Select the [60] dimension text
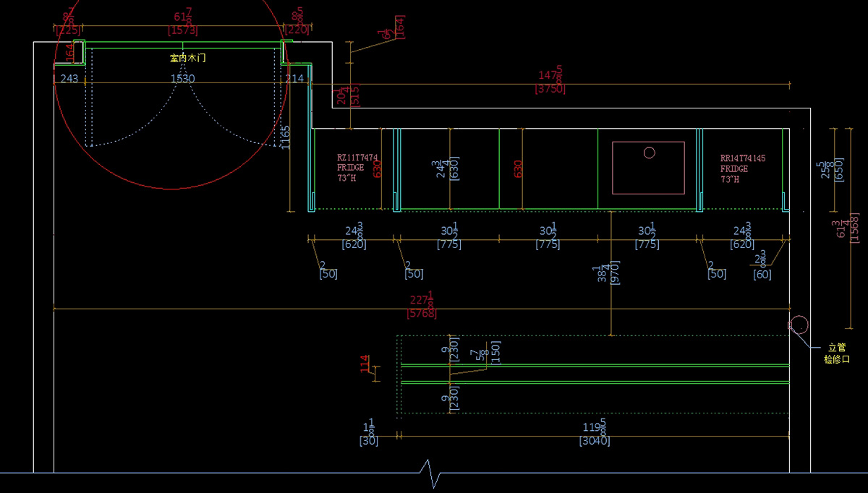The width and height of the screenshot is (868, 493). click(762, 274)
